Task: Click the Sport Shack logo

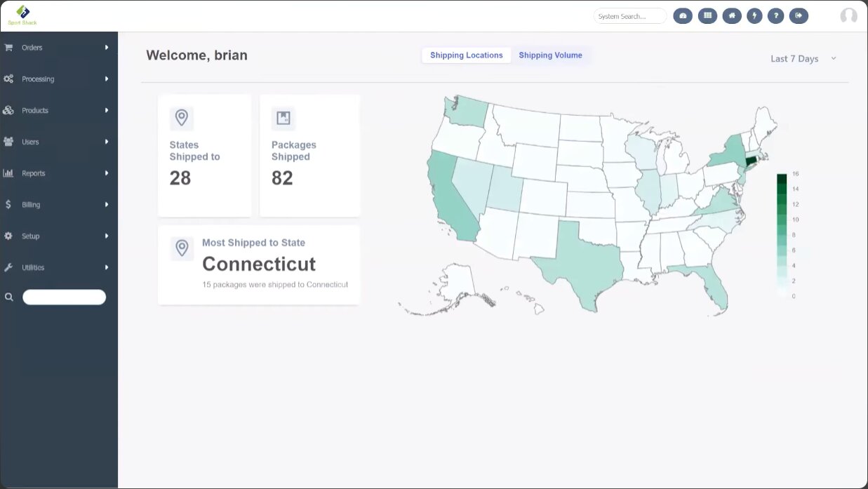Action: [x=22, y=15]
